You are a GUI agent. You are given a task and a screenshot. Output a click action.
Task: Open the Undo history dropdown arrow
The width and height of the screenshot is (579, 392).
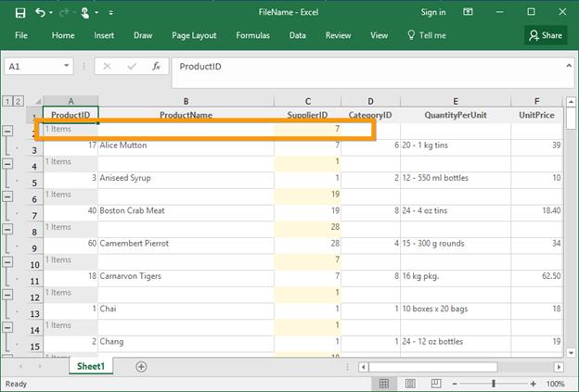(x=51, y=13)
